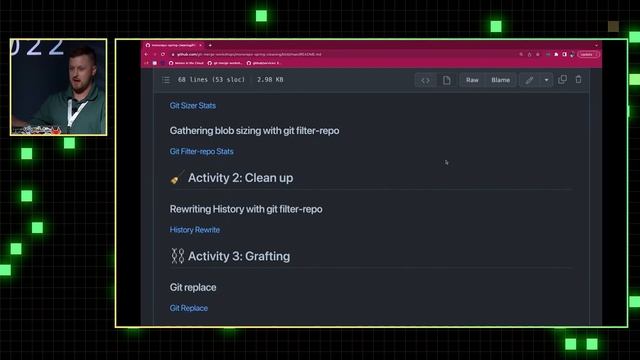Select the active GitHub browser tab
The image size is (640, 360).
pyautogui.click(x=174, y=45)
